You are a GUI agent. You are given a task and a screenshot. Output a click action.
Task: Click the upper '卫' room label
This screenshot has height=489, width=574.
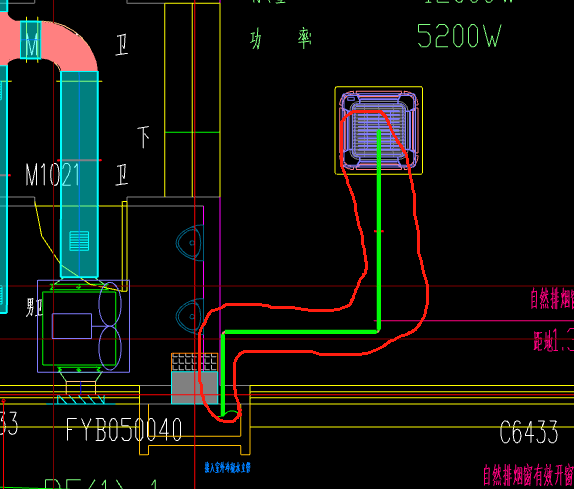122,45
